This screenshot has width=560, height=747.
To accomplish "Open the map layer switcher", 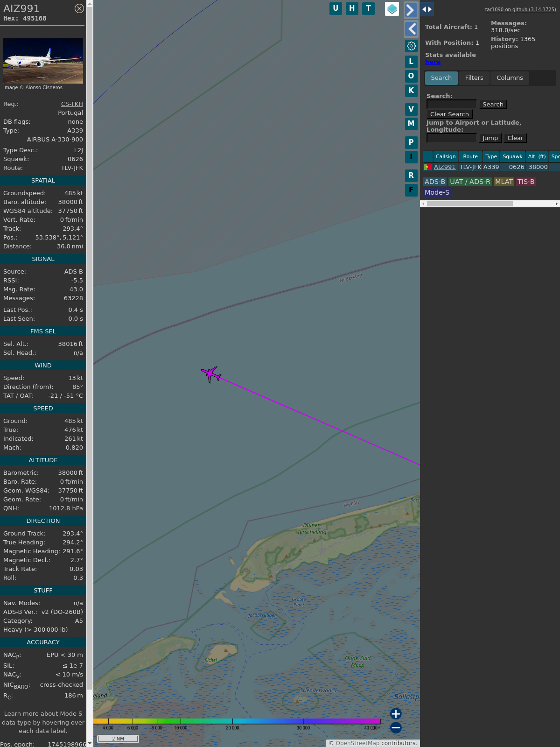I will point(392,9).
